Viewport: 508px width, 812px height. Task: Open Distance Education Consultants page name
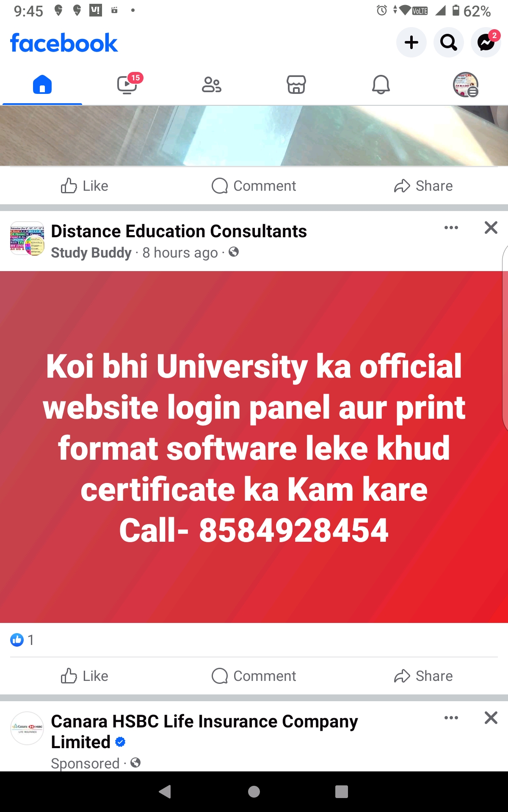(179, 231)
